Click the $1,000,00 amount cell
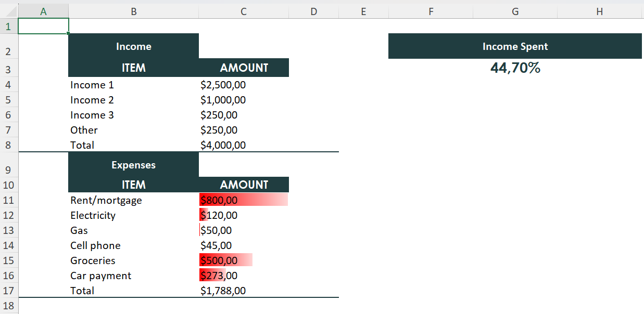 [244, 100]
